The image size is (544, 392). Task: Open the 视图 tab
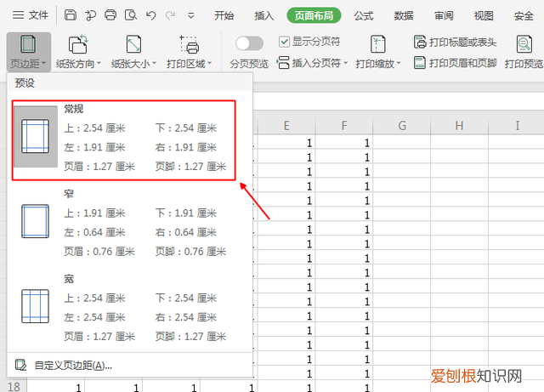[484, 15]
